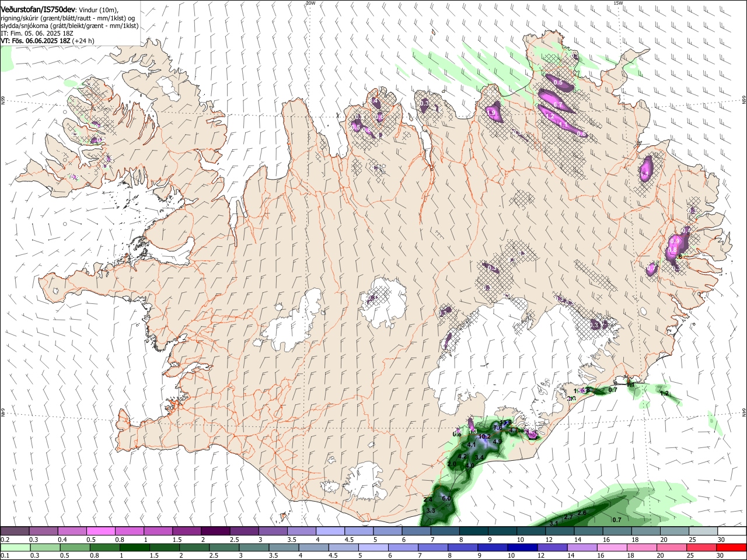
Task: Pick the pale green 0.1–0.3 rain scale swatch
Action: [15, 547]
